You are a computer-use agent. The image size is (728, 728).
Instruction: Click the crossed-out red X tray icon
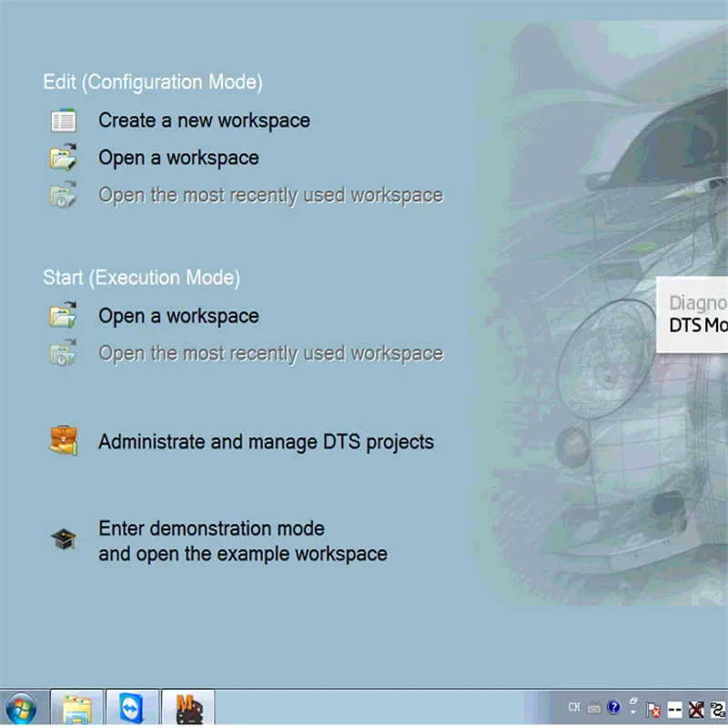696,710
